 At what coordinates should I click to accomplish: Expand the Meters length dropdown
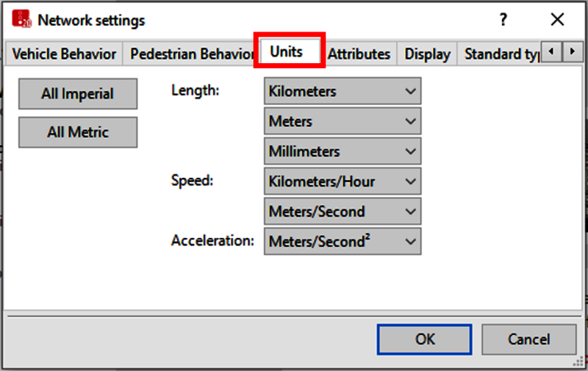(343, 122)
